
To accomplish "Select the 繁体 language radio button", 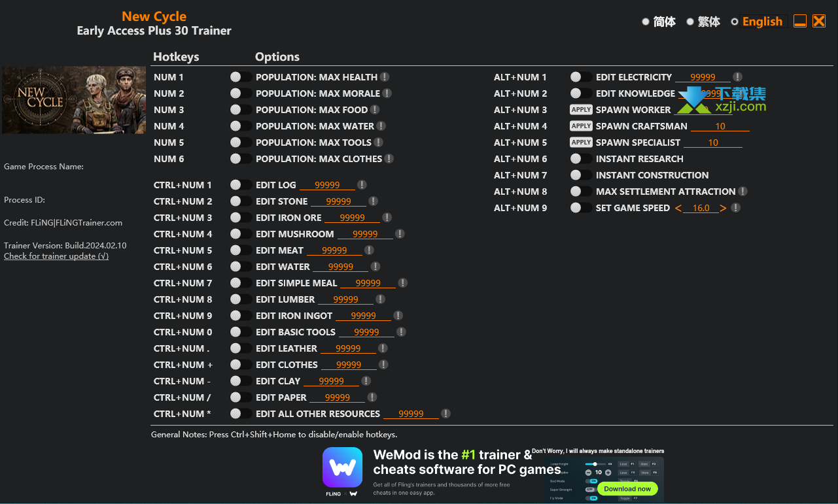I will tap(690, 22).
